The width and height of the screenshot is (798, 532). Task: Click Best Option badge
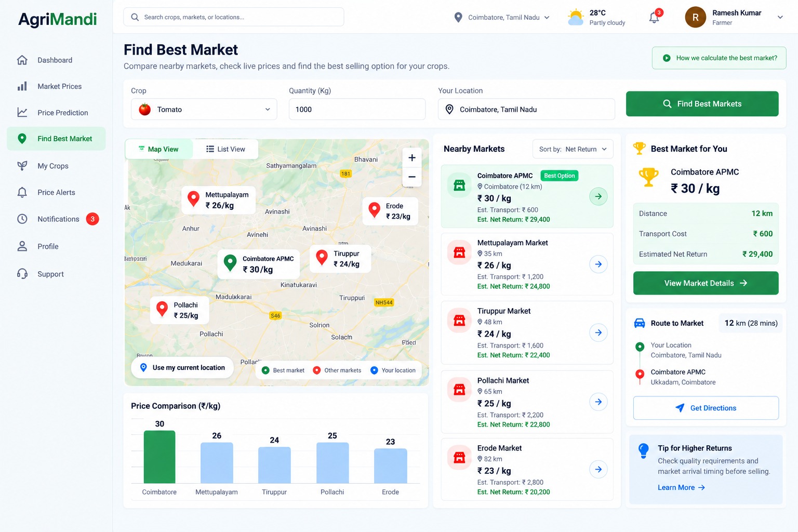[560, 176]
